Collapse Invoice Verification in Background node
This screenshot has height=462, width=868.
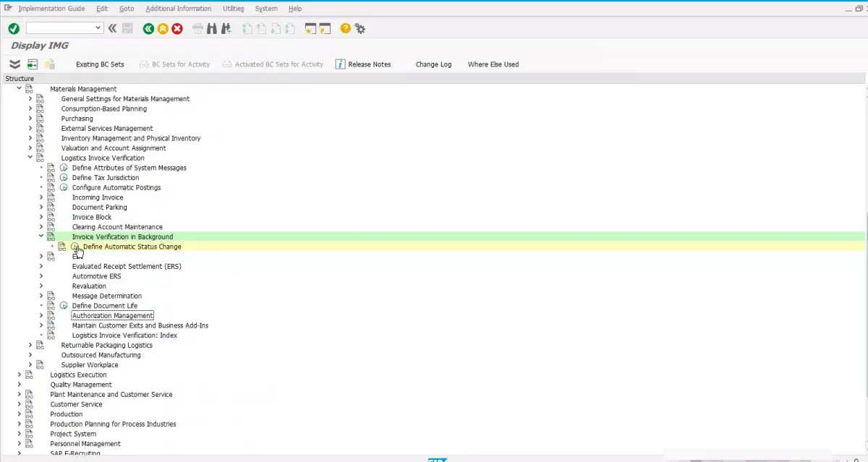pos(41,236)
